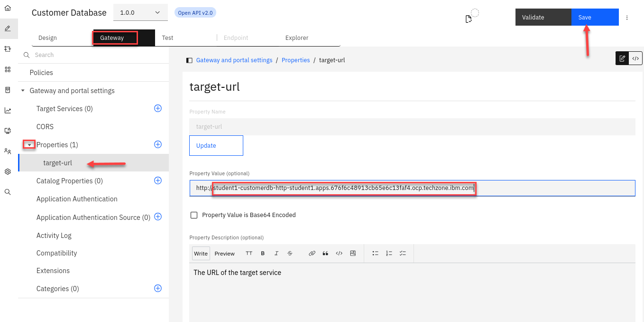This screenshot has width=644, height=322.
Task: Open the Explorer tab
Action: (x=297, y=38)
